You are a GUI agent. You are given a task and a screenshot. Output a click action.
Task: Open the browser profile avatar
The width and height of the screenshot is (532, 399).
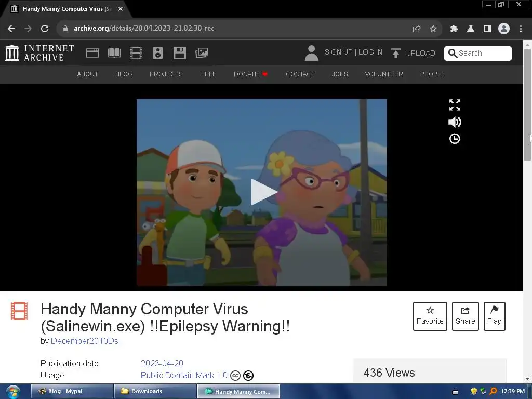click(x=504, y=29)
